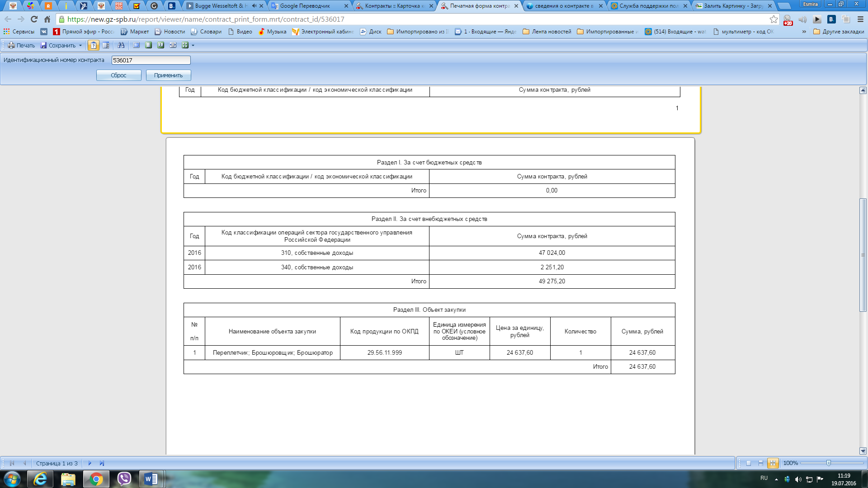868x488 pixels.
Task: Go to next report page arrow
Action: 90,463
